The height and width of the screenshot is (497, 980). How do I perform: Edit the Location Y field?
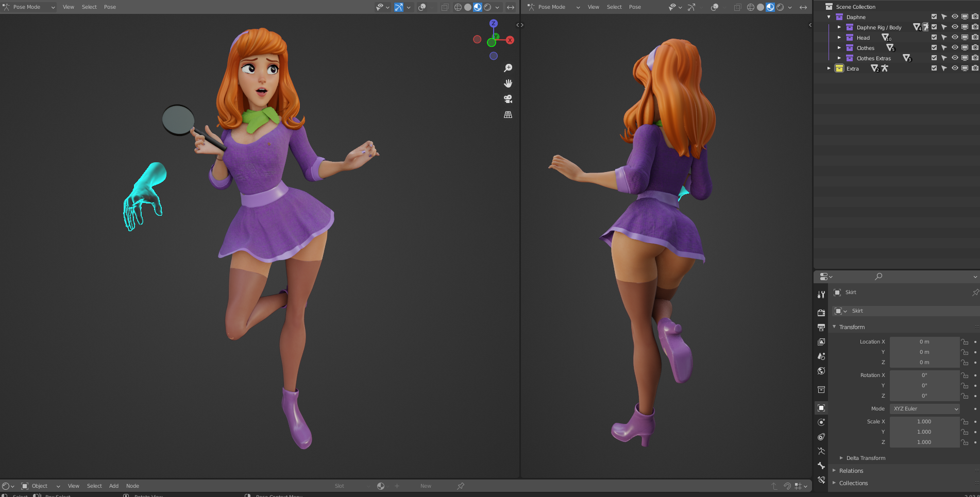point(924,352)
